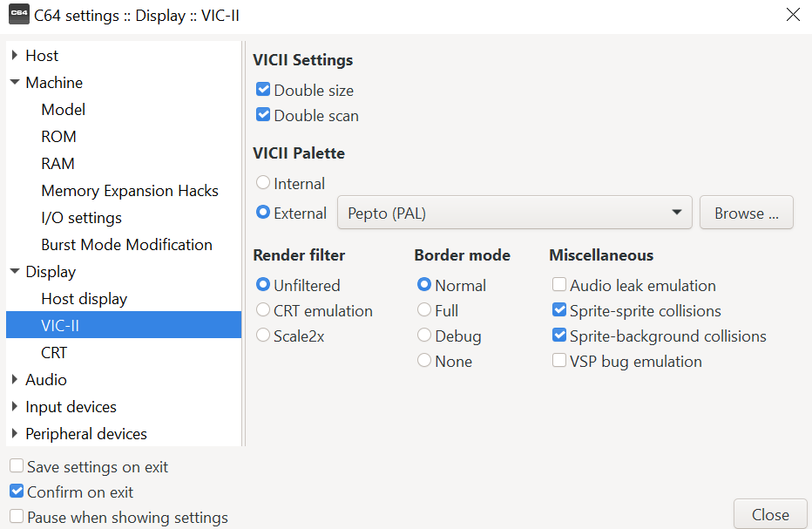Expand the Audio tree section
This screenshot has width=812, height=529.
pyautogui.click(x=15, y=380)
